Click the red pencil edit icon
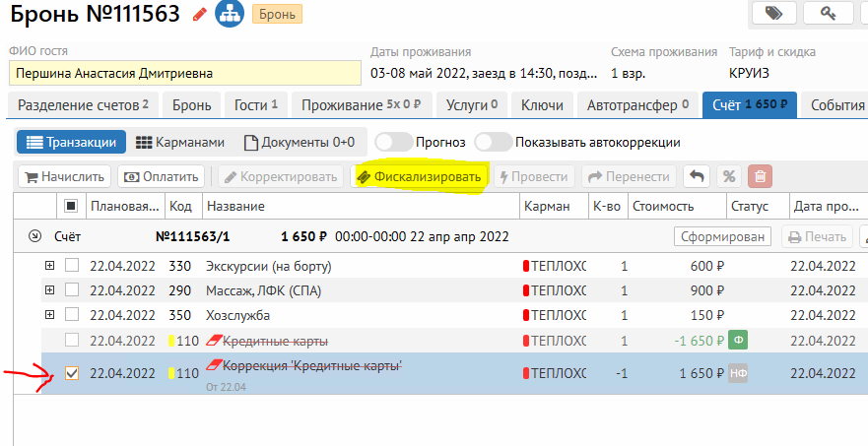This screenshot has height=446, width=868. click(200, 14)
